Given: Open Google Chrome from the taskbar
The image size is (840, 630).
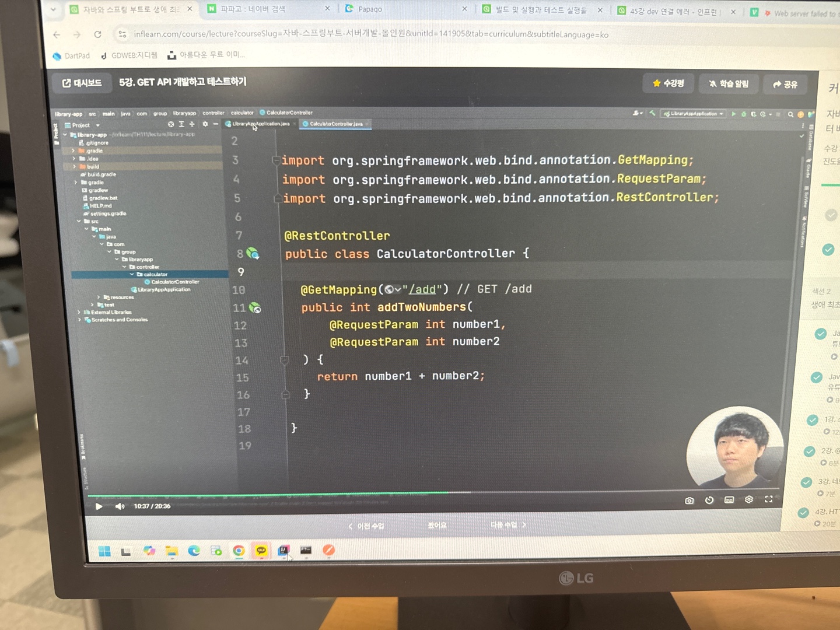Looking at the screenshot, I should pos(239,551).
